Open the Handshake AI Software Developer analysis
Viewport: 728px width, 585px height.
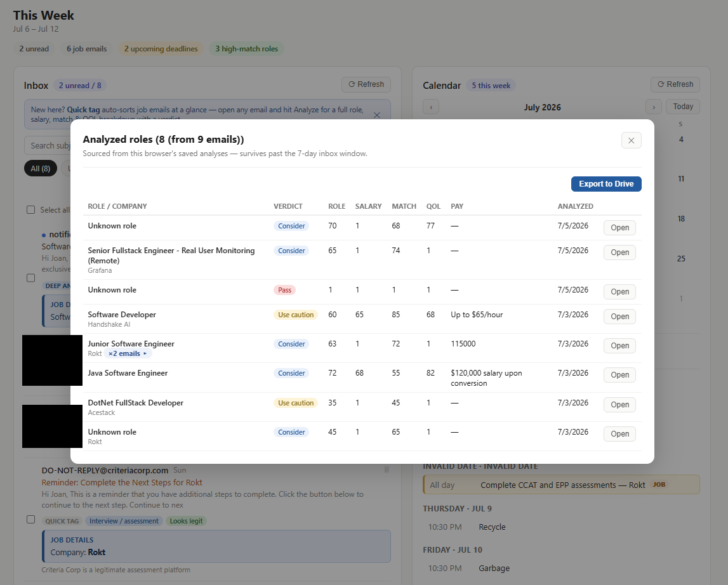tap(619, 316)
